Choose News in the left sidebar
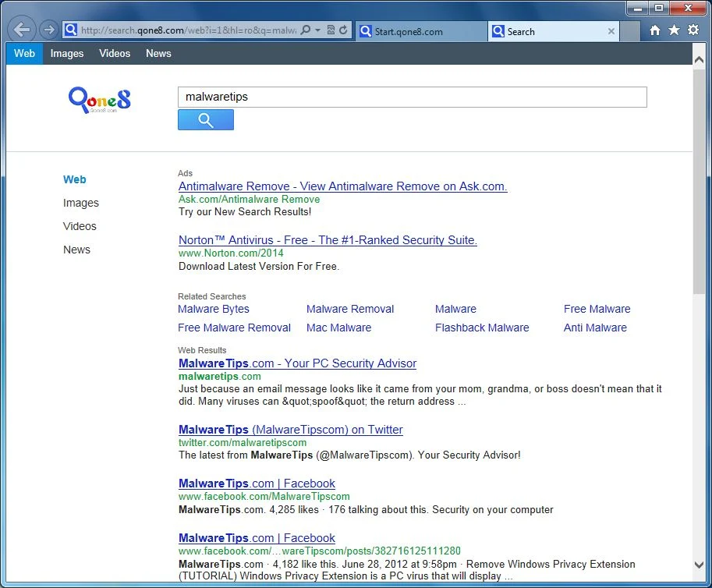 tap(76, 250)
